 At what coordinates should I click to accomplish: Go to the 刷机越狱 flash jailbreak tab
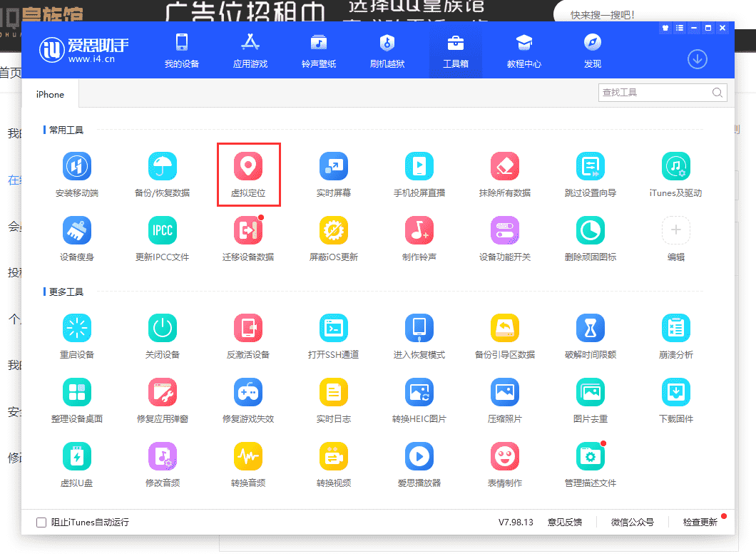click(387, 50)
